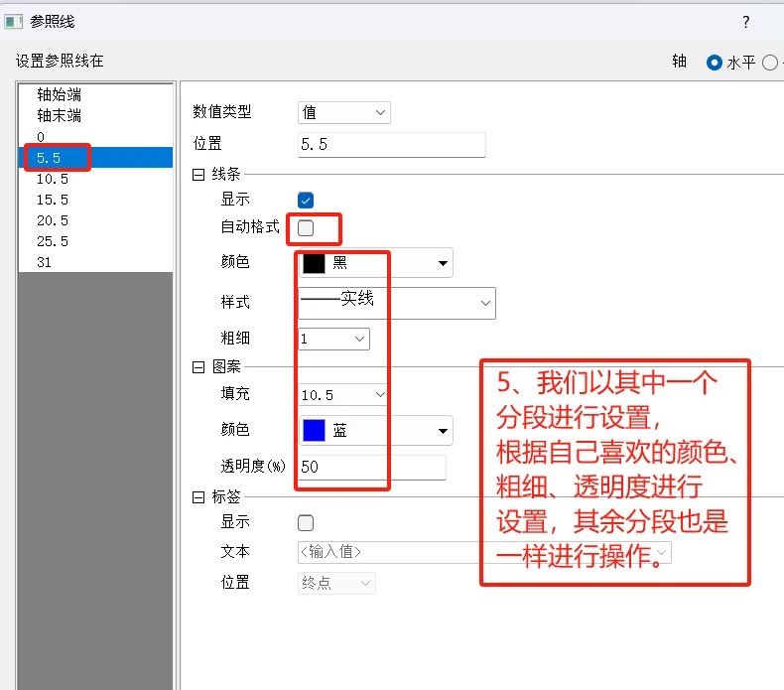Collapse the 图案 section
784x690 pixels.
point(198,366)
